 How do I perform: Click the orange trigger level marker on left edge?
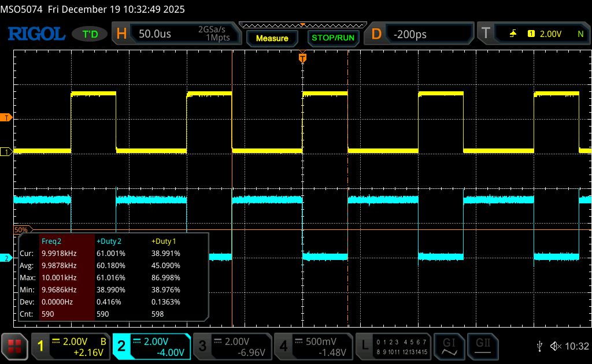click(7, 118)
